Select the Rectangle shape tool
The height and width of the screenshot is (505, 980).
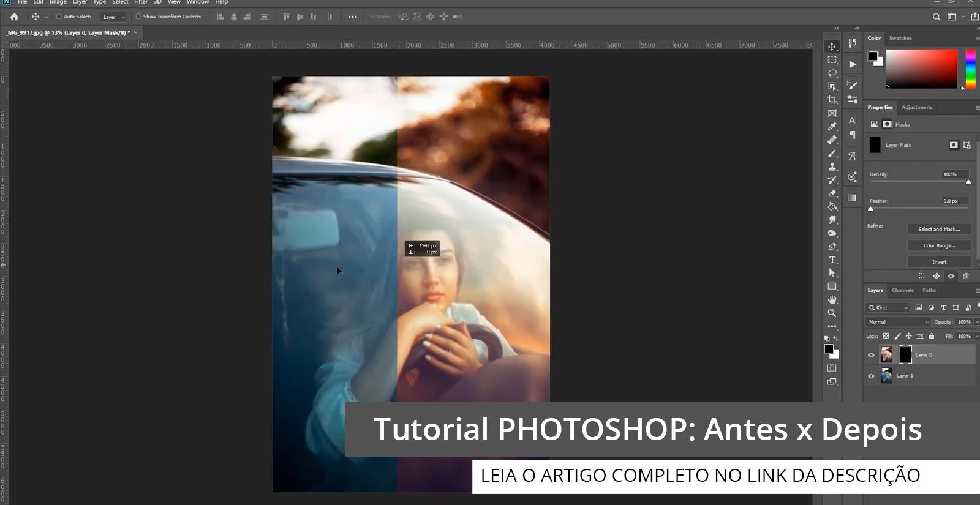click(832, 286)
